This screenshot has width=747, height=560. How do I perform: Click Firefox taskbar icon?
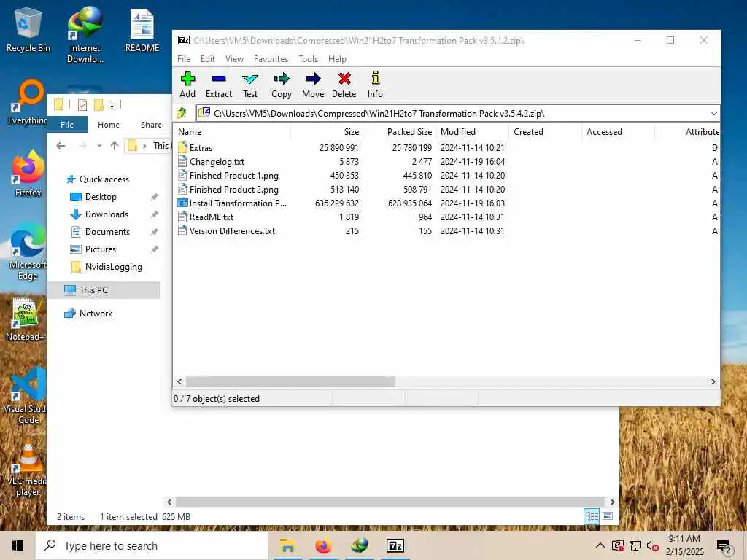click(x=323, y=545)
